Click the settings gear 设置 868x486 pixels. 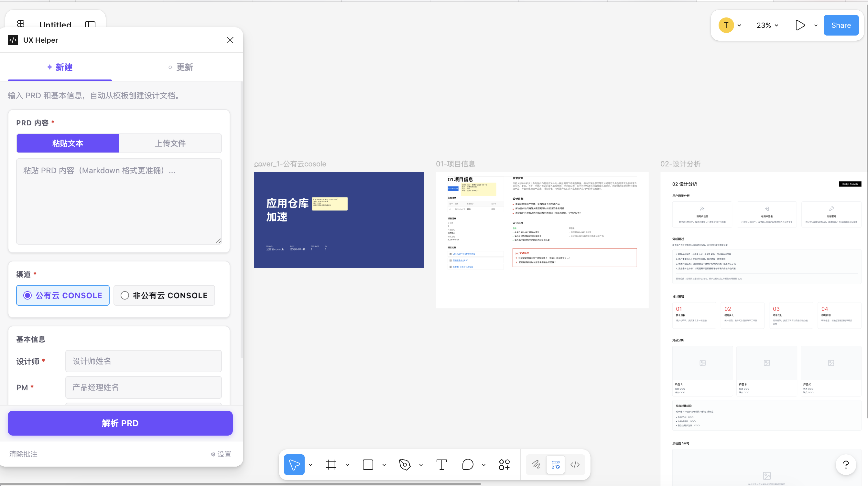(221, 454)
